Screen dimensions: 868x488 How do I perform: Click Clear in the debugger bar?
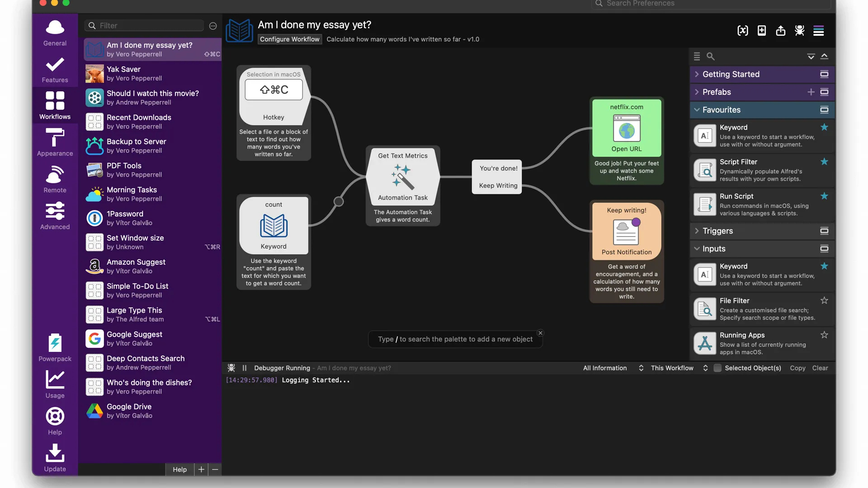point(820,368)
